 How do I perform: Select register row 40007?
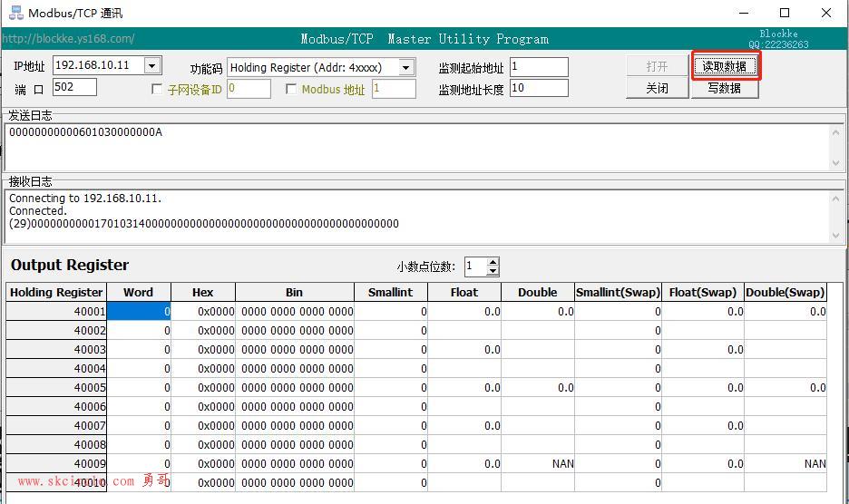(x=56, y=425)
